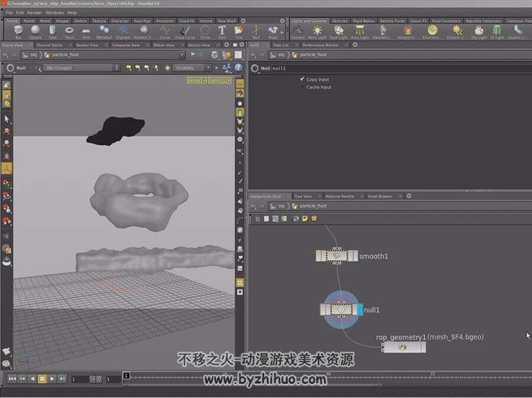
Task: Add a GI Light
Action: (x=497, y=32)
